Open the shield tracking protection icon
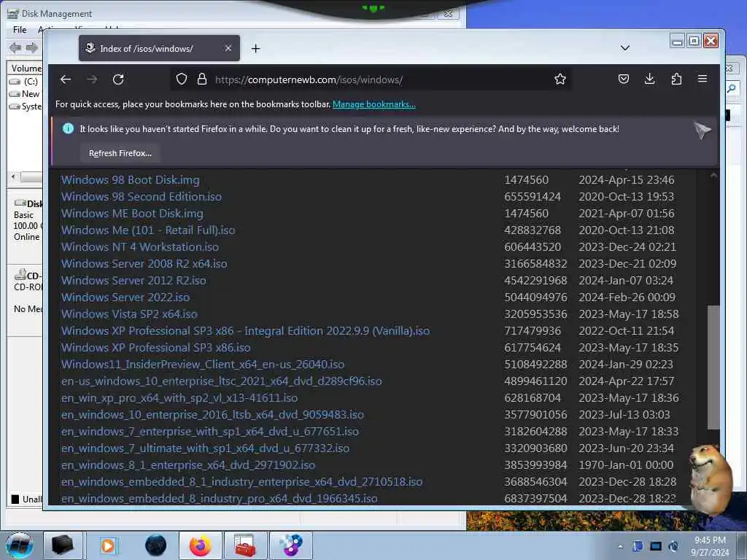The height and width of the screenshot is (560, 747). [x=182, y=79]
